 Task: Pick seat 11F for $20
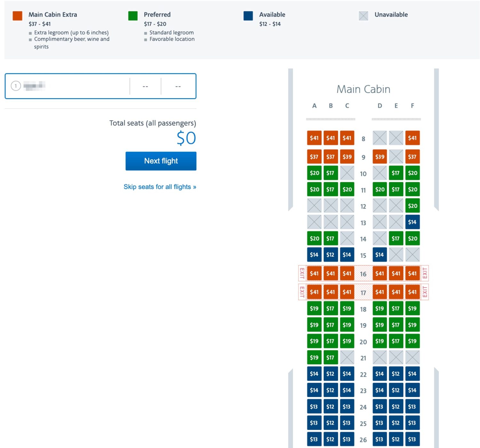pos(412,189)
